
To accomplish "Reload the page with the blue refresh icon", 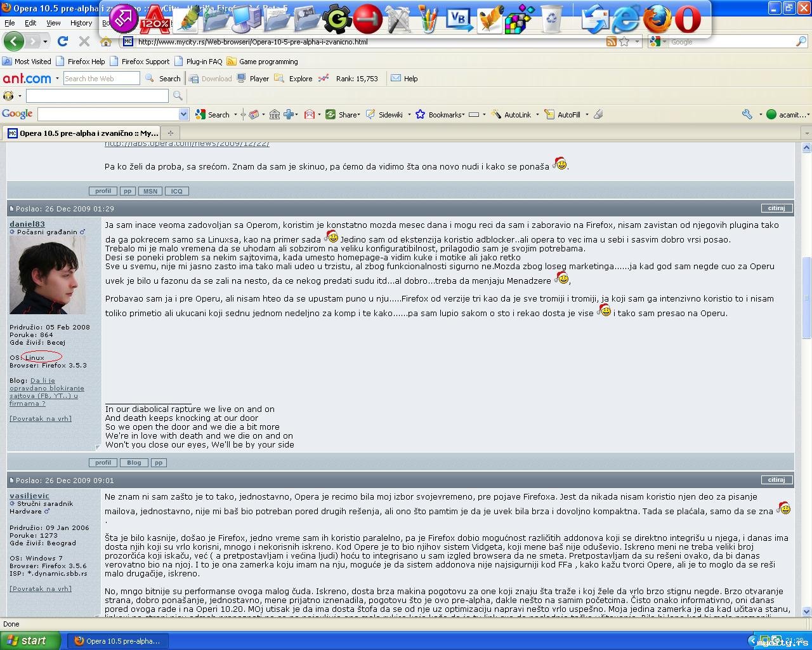I will pos(62,41).
